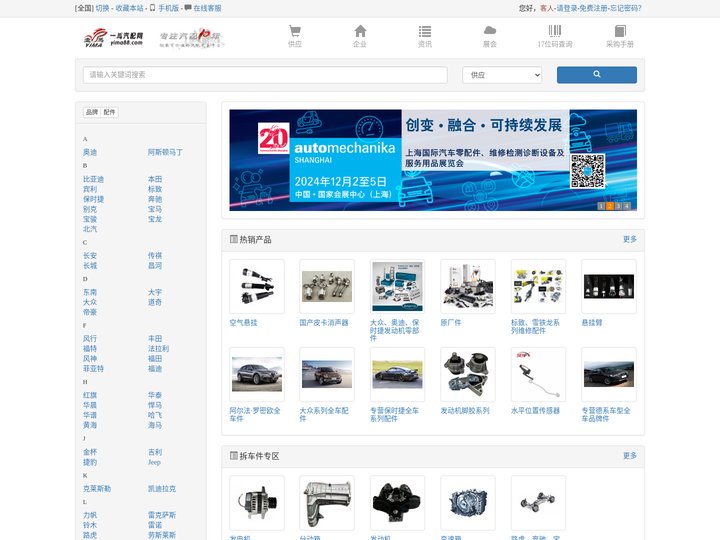
Task: Click the 专营保时捷全车系列配件 link
Action: click(x=395, y=414)
